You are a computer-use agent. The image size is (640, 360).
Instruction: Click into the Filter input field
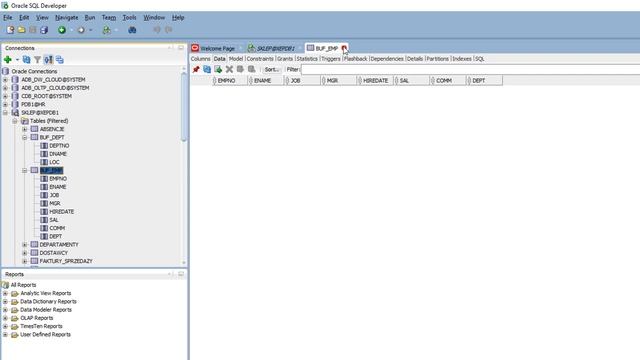click(x=470, y=69)
